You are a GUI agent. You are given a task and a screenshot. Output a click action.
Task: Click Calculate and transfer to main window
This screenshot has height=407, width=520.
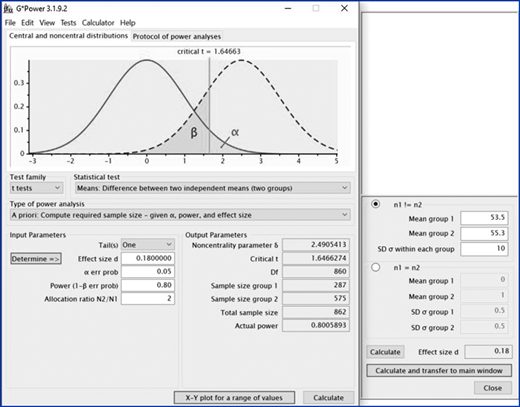coord(439,371)
